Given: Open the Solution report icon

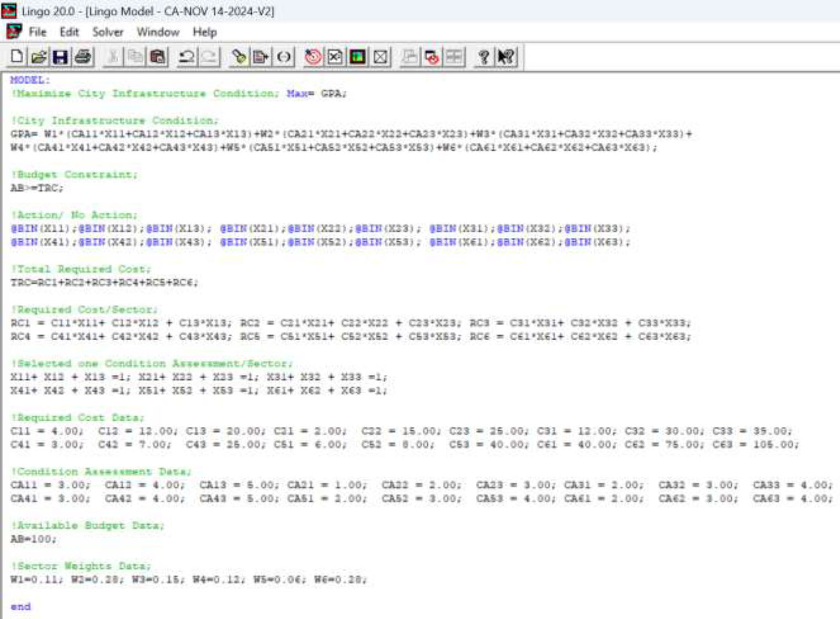Looking at the screenshot, I should [x=335, y=57].
